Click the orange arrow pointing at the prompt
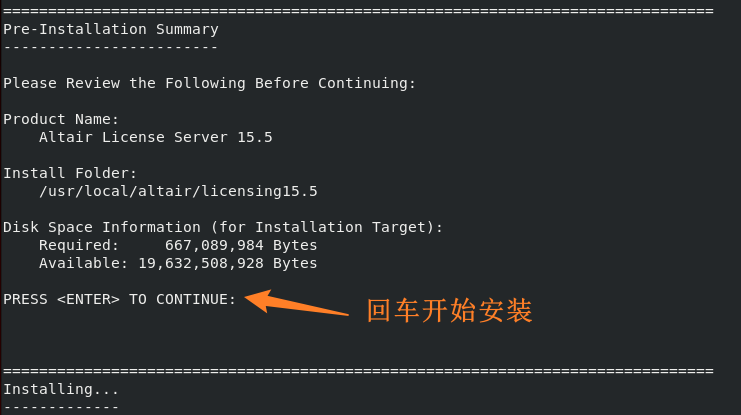The width and height of the screenshot is (741, 415). (296, 303)
